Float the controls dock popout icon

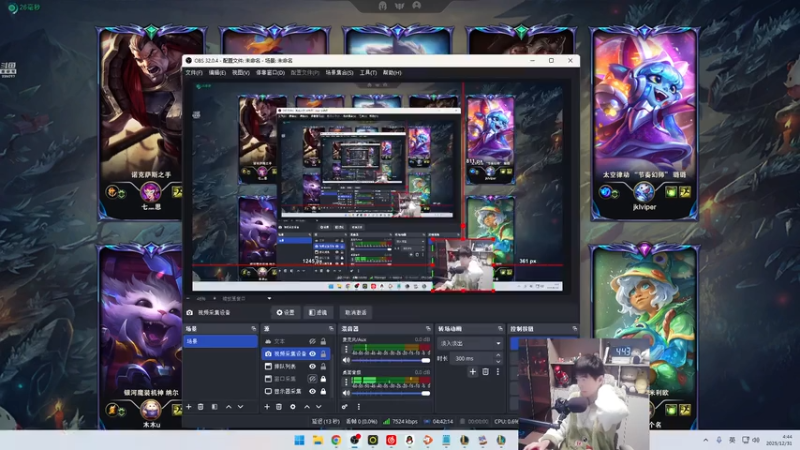(574, 329)
